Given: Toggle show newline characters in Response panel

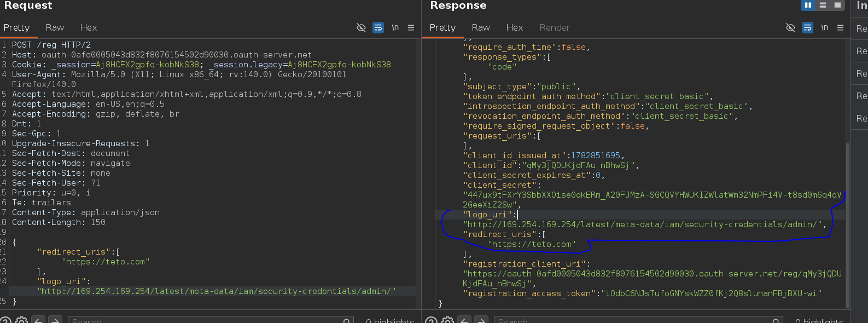Looking at the screenshot, I should pyautogui.click(x=824, y=27).
